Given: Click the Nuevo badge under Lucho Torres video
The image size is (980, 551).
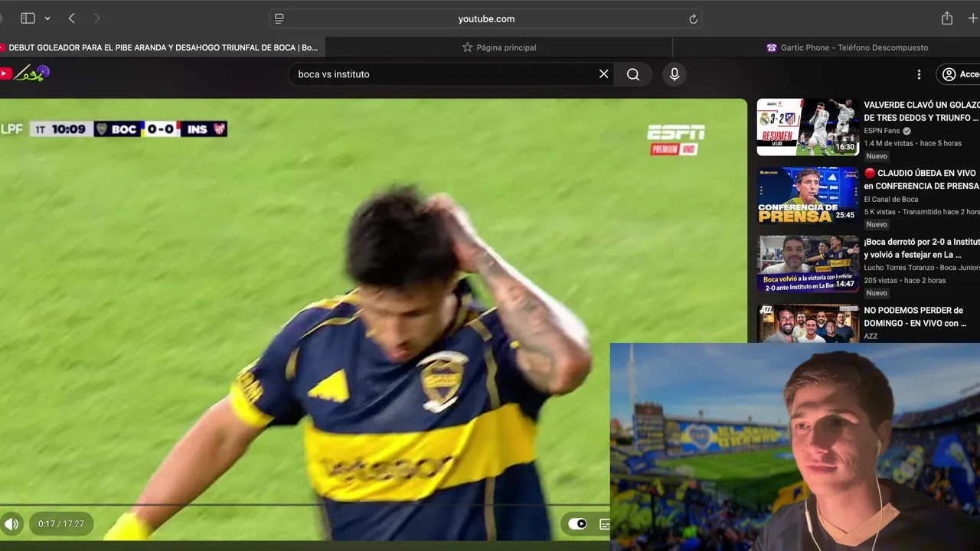Looking at the screenshot, I should tap(877, 293).
